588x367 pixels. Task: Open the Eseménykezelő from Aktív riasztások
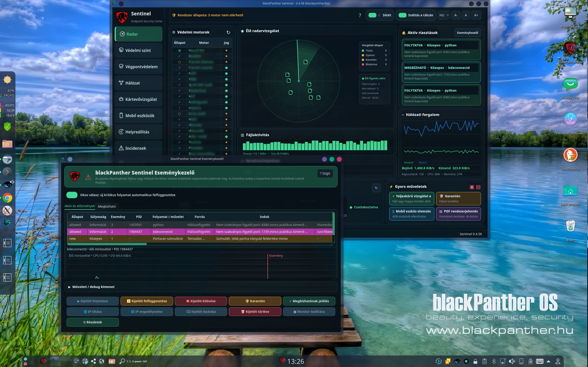pyautogui.click(x=467, y=33)
